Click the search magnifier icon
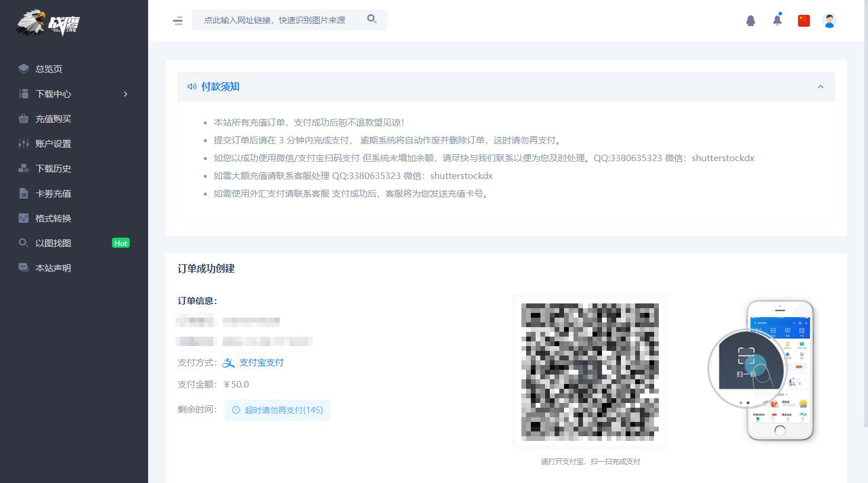Image resolution: width=868 pixels, height=483 pixels. coord(371,19)
